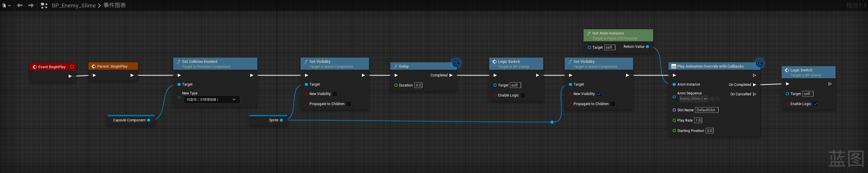
Task: Click the purple Slot Name pin
Action: [674, 110]
